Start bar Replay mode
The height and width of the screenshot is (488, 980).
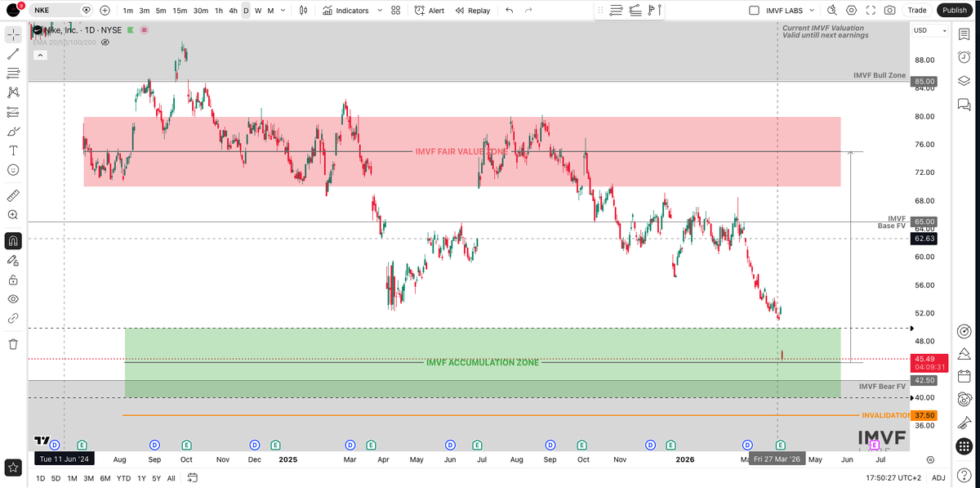click(473, 11)
